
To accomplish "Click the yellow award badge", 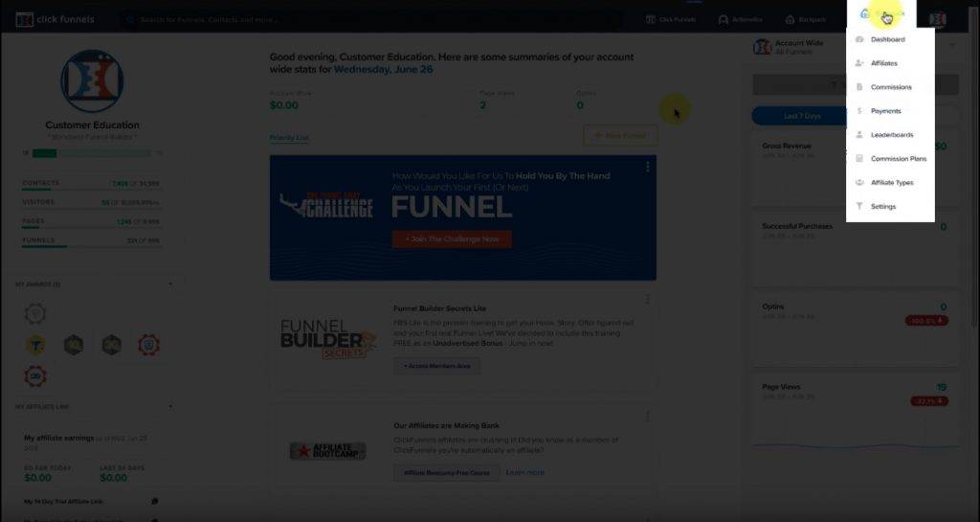I will coord(35,345).
